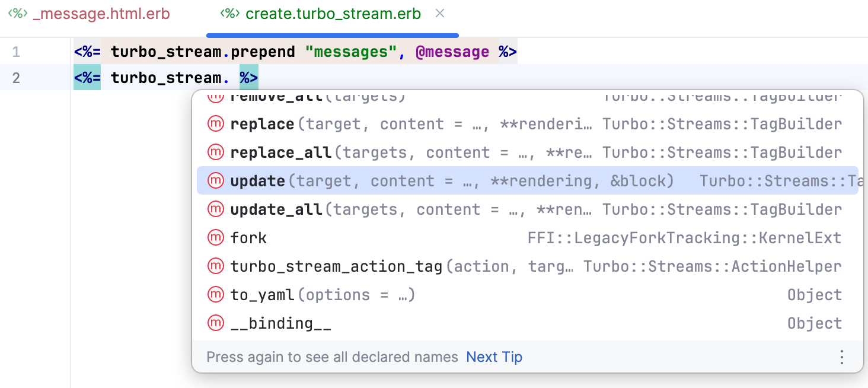The width and height of the screenshot is (868, 388).
Task: Close the create.turbo_stream.erb tab
Action: tap(440, 13)
